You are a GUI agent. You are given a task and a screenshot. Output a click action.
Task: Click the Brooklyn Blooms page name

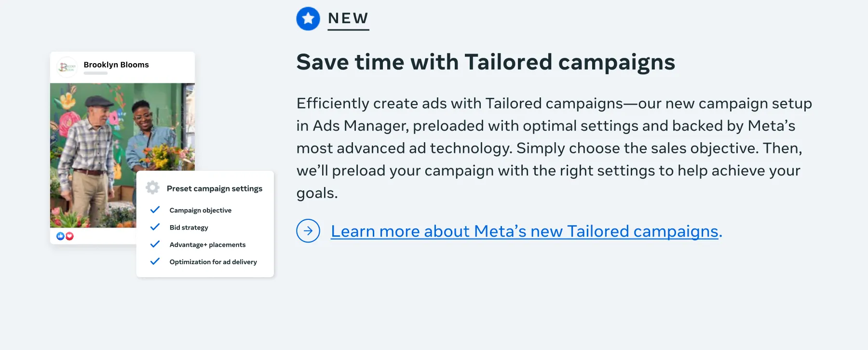(116, 65)
